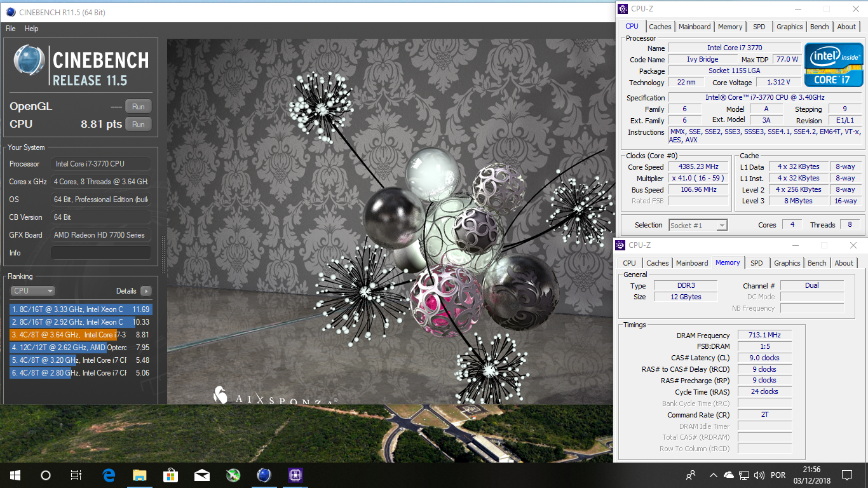Select ranking row 8C/16T @ 2.92 GHz Xeon
This screenshot has height=488, width=868.
[x=81, y=322]
